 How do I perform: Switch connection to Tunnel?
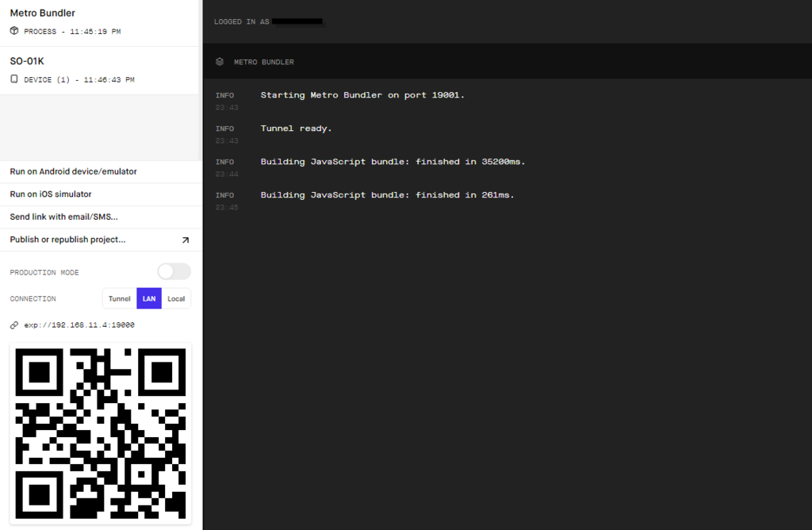pos(120,298)
